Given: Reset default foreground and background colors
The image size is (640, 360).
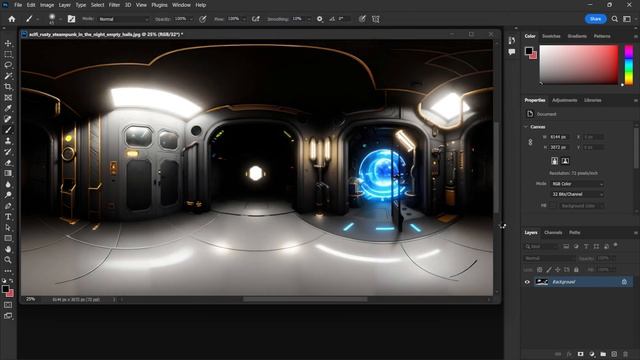Looking at the screenshot, I should click(x=4, y=281).
